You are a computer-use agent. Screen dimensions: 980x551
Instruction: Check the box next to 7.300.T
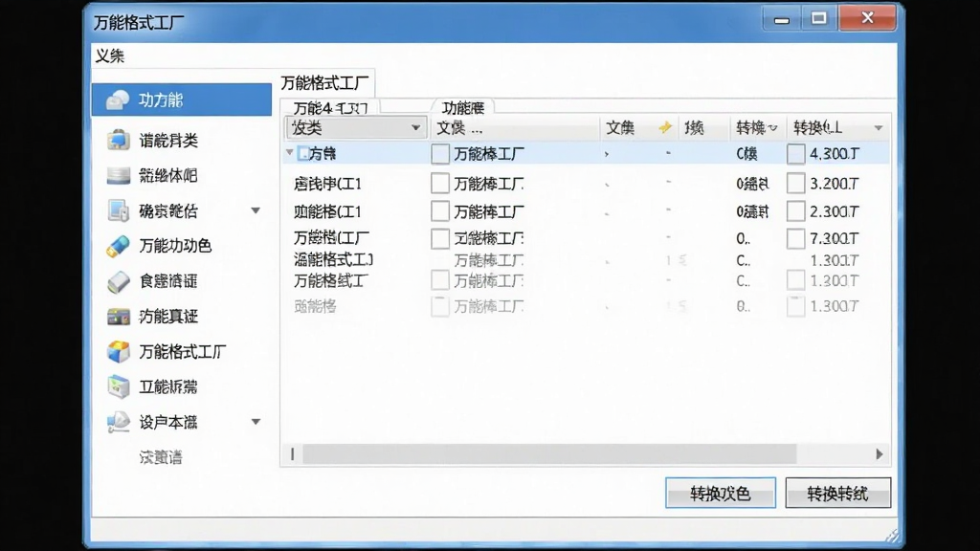point(795,238)
